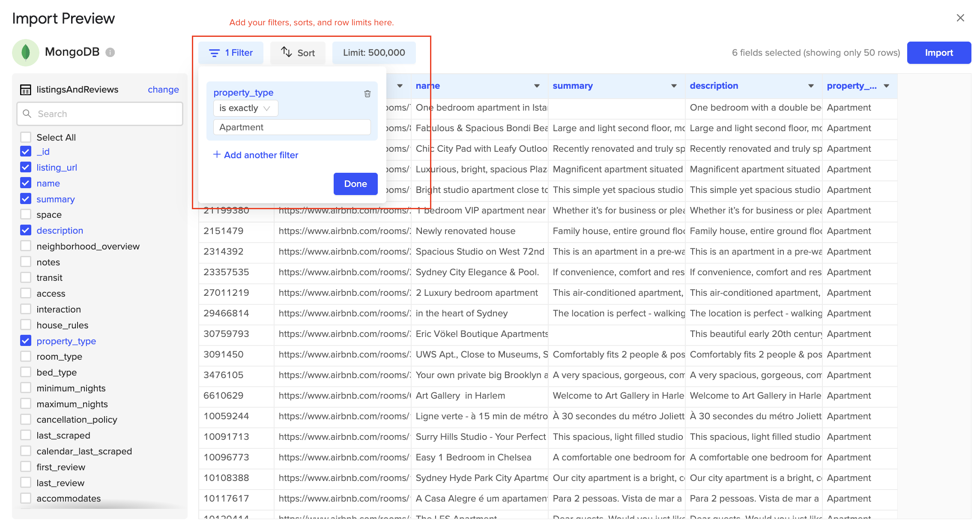Click the 1 Filter button
Viewport: 980px width, 529px height.
pyautogui.click(x=231, y=53)
